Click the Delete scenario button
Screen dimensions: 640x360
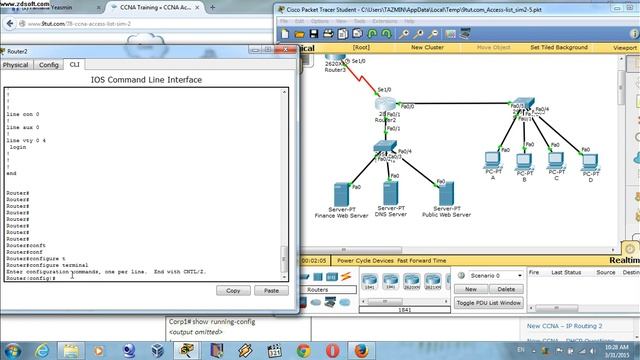point(506,289)
